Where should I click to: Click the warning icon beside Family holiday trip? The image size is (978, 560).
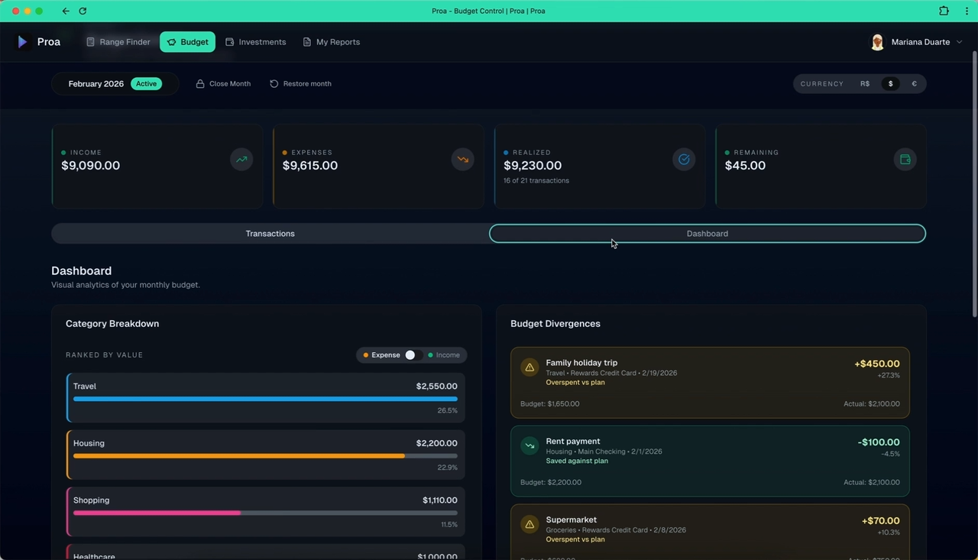pos(529,367)
